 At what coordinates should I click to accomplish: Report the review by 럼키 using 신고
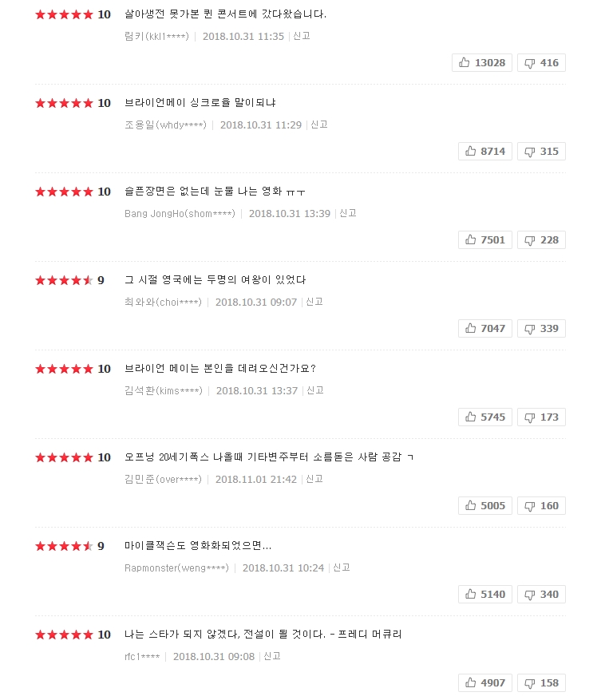(302, 37)
